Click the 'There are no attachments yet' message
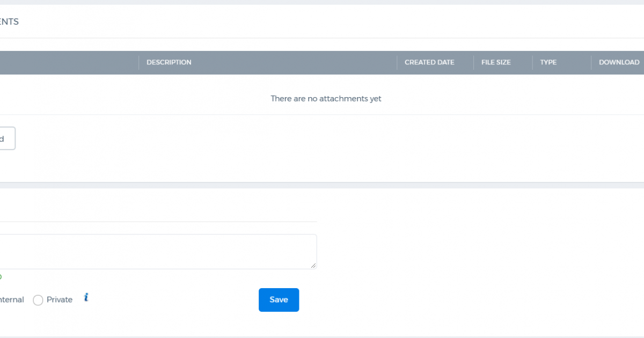This screenshot has height=338, width=644. pos(326,99)
